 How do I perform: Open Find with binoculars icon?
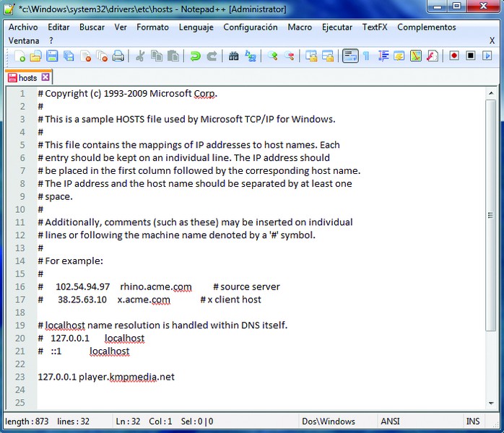point(234,56)
